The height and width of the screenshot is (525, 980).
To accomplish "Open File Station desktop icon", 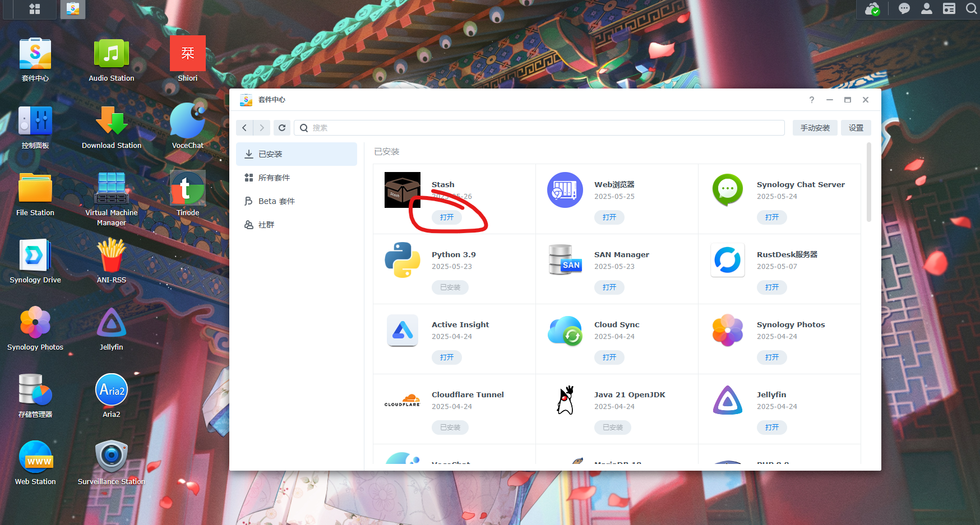I will 35,189.
